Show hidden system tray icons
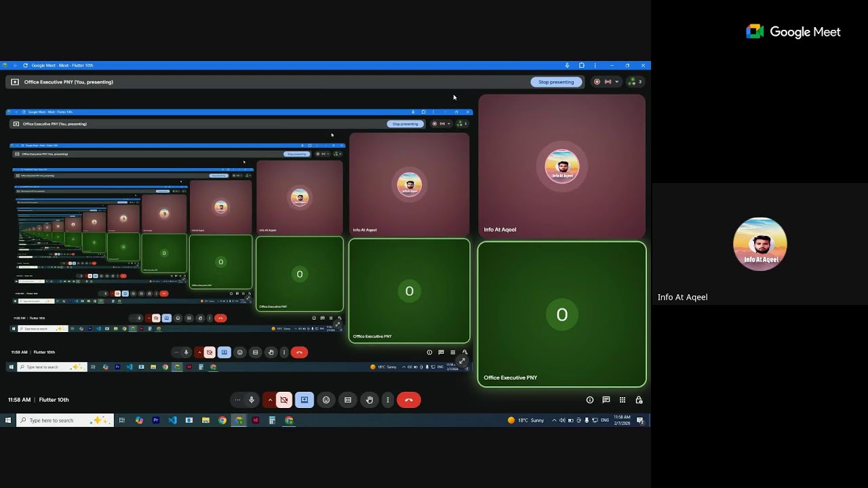This screenshot has width=868, height=488. coord(554,420)
